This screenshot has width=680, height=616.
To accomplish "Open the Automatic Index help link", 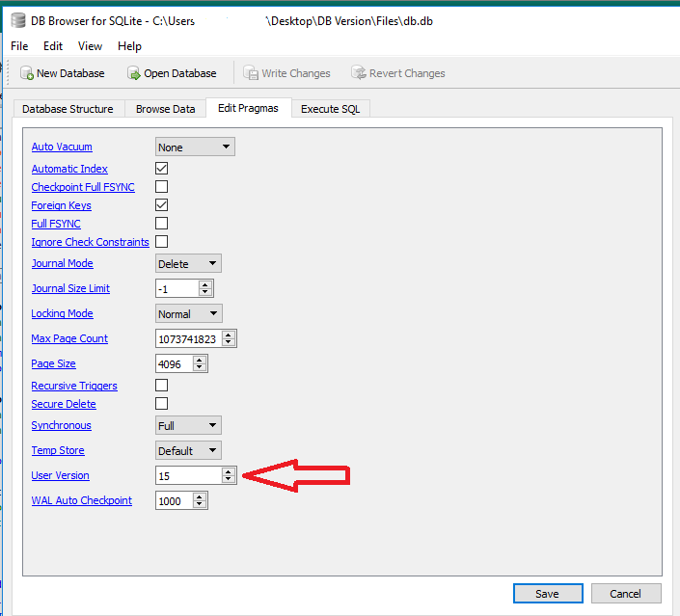I will tap(69, 169).
